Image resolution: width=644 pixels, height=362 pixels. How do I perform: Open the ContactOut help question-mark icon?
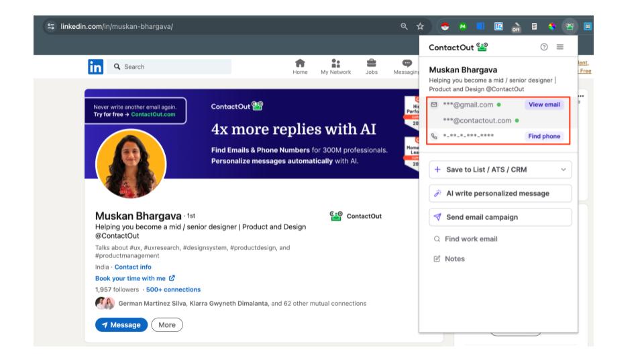pos(544,47)
